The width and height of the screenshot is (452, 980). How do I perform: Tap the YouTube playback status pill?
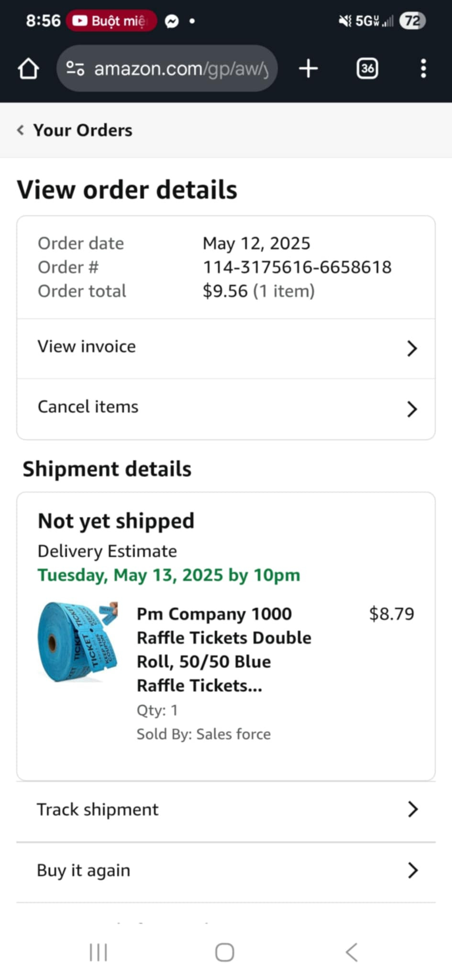pos(111,21)
